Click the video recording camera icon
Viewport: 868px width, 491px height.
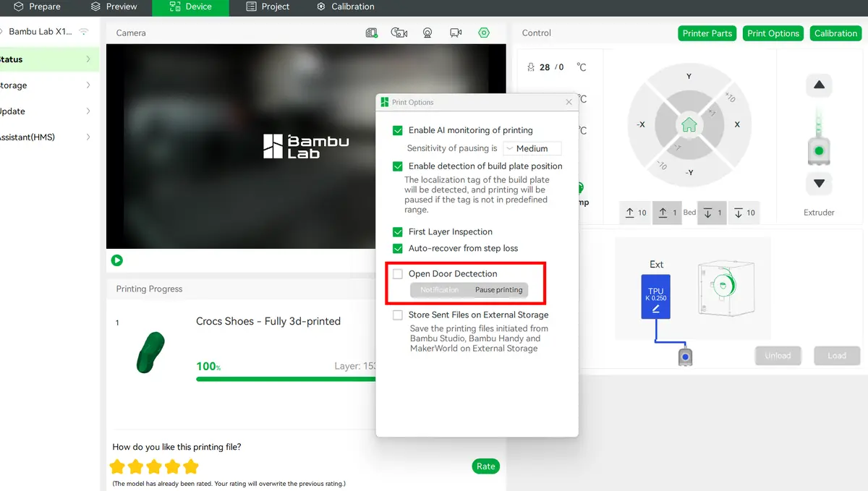click(x=456, y=33)
